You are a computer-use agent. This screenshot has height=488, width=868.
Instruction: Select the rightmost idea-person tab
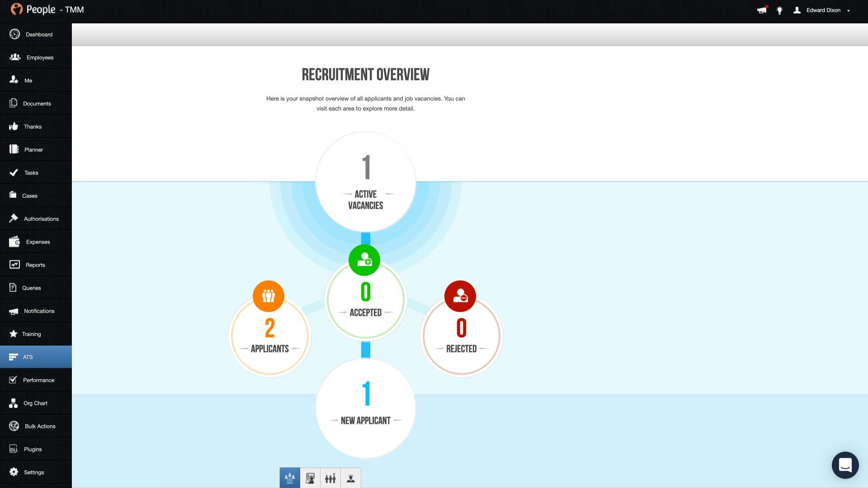[x=351, y=478]
